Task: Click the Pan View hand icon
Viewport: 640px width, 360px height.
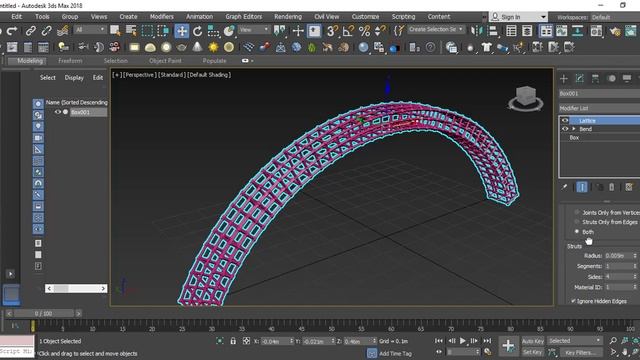Action: [624, 352]
